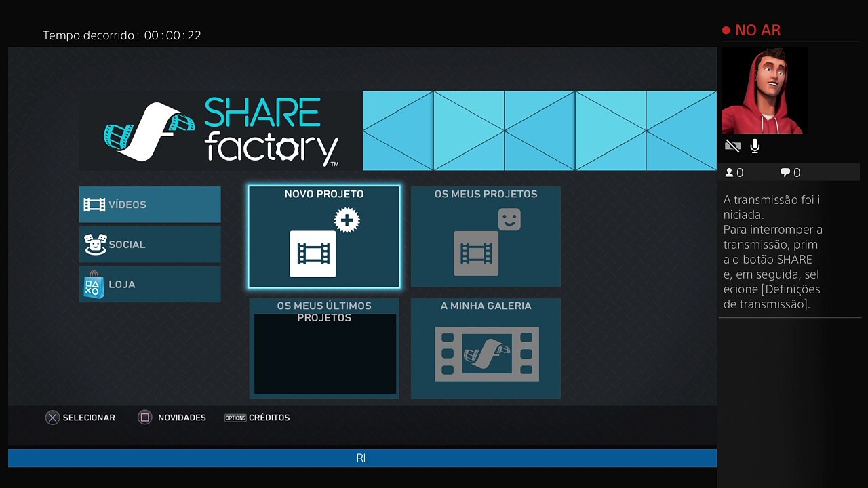The image size is (868, 488).
Task: Click the film icon in Os Meus Projetos
Action: pyautogui.click(x=476, y=253)
